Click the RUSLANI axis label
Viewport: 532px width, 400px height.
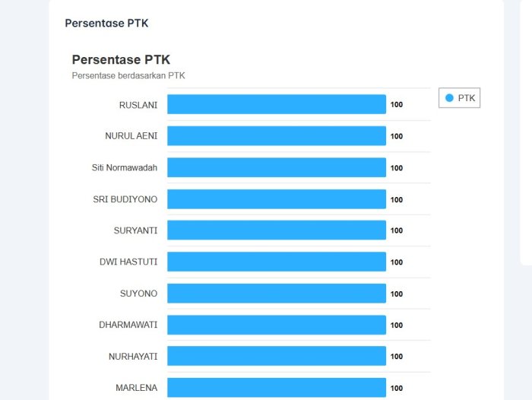[x=138, y=105]
